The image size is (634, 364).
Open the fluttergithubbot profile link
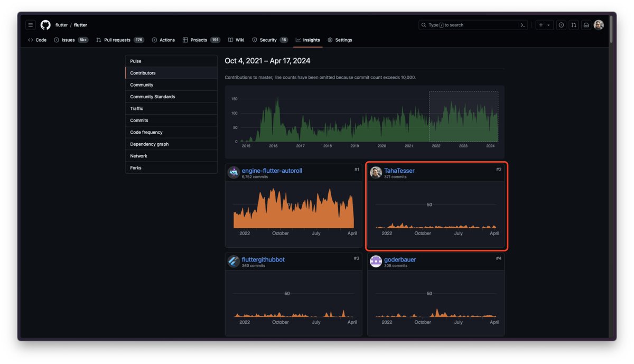pos(263,259)
